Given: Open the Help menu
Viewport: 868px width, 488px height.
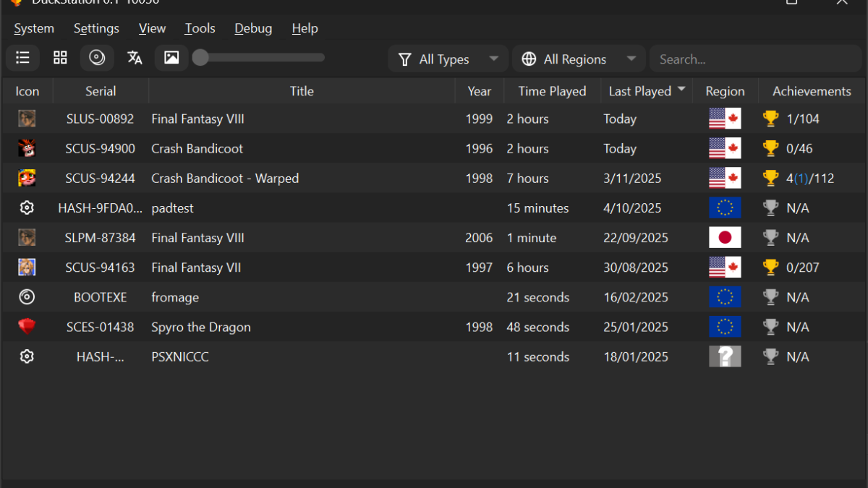Looking at the screenshot, I should click(x=305, y=28).
